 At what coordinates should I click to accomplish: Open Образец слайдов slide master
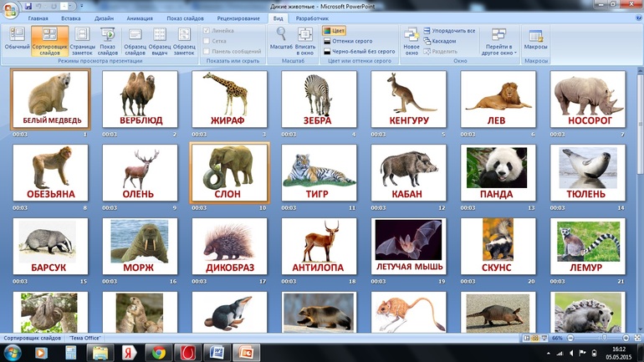tap(135, 42)
